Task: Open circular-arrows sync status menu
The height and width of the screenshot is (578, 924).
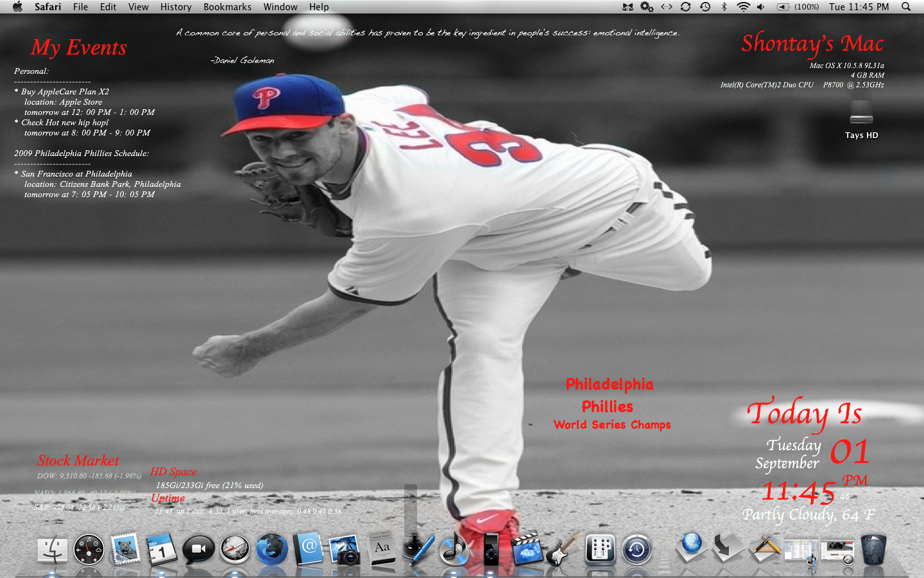Action: point(685,7)
